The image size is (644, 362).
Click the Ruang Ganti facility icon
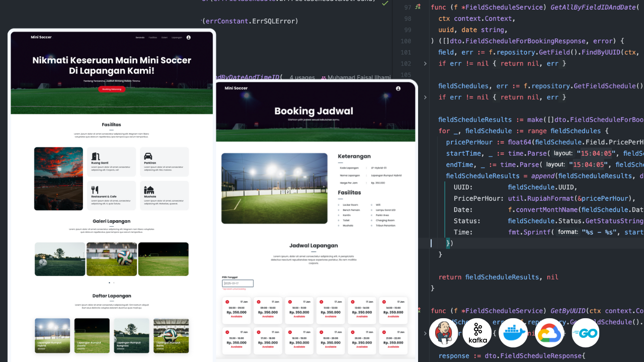(95, 156)
